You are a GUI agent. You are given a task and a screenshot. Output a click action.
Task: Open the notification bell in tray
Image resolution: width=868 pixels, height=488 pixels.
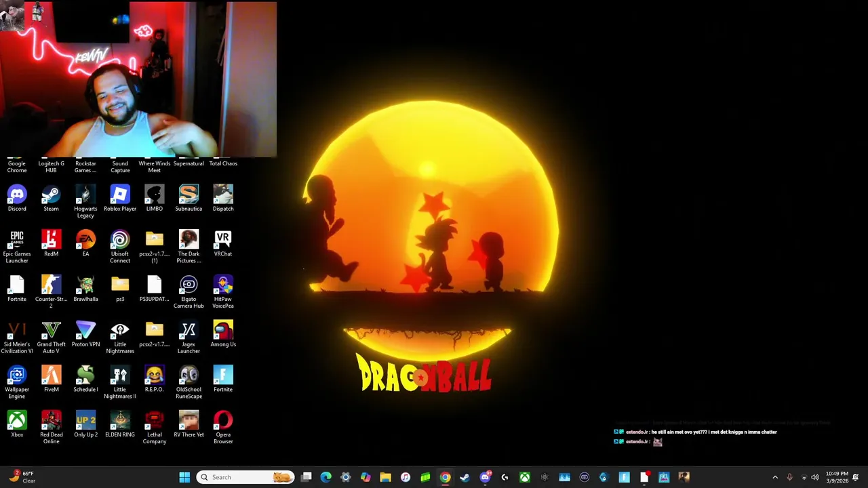(856, 477)
